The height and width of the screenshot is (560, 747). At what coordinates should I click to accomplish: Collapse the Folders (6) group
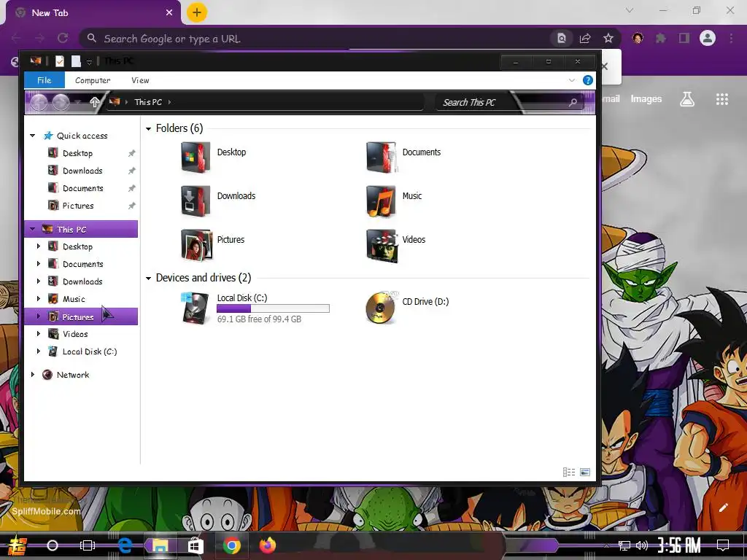148,128
